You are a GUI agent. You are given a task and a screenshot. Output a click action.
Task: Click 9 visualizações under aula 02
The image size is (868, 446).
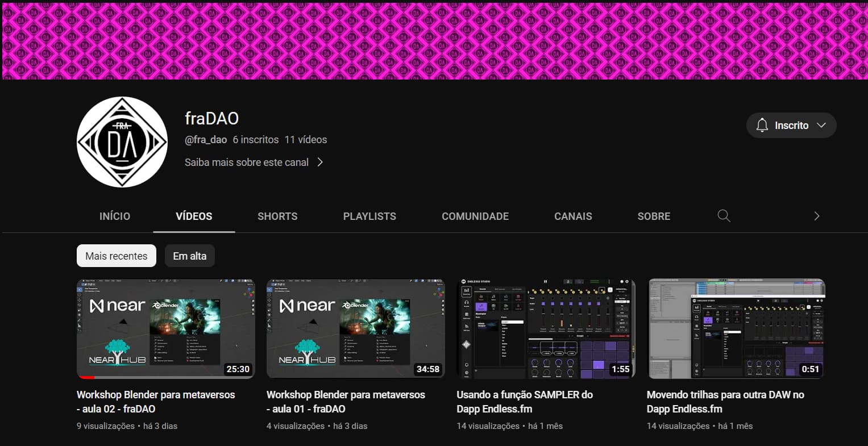pyautogui.click(x=106, y=426)
